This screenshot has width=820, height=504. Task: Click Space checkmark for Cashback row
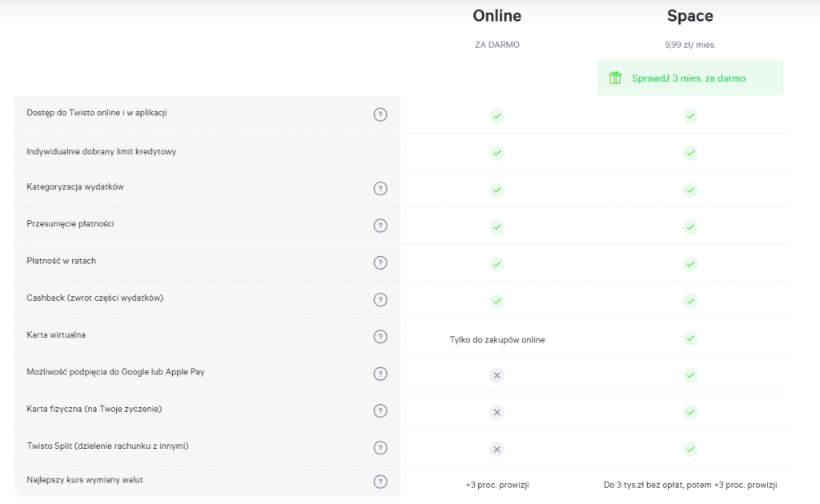tap(690, 302)
